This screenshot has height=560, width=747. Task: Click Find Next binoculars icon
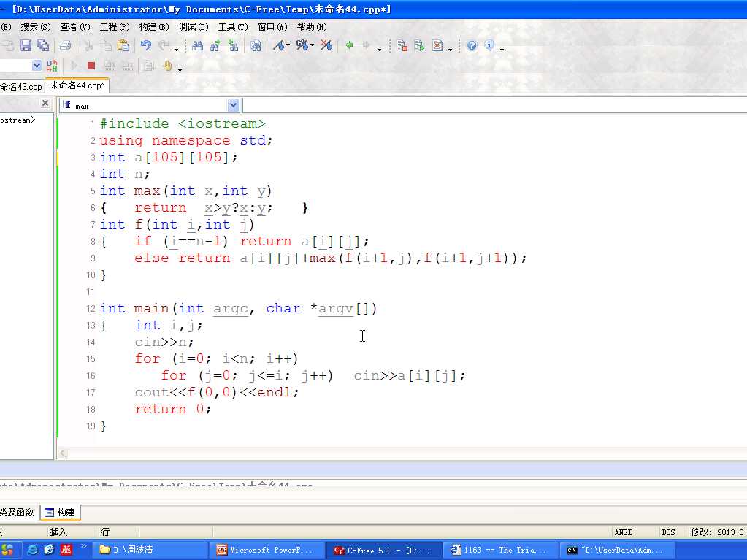215,46
